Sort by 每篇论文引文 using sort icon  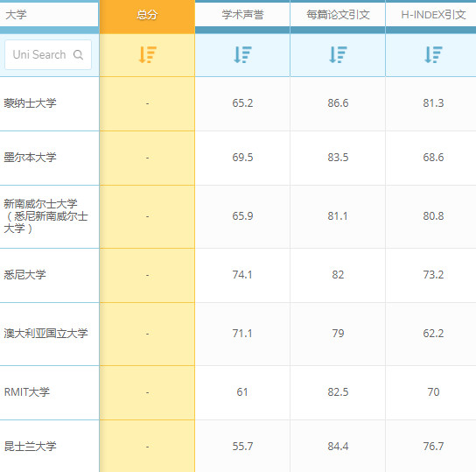pyautogui.click(x=338, y=54)
